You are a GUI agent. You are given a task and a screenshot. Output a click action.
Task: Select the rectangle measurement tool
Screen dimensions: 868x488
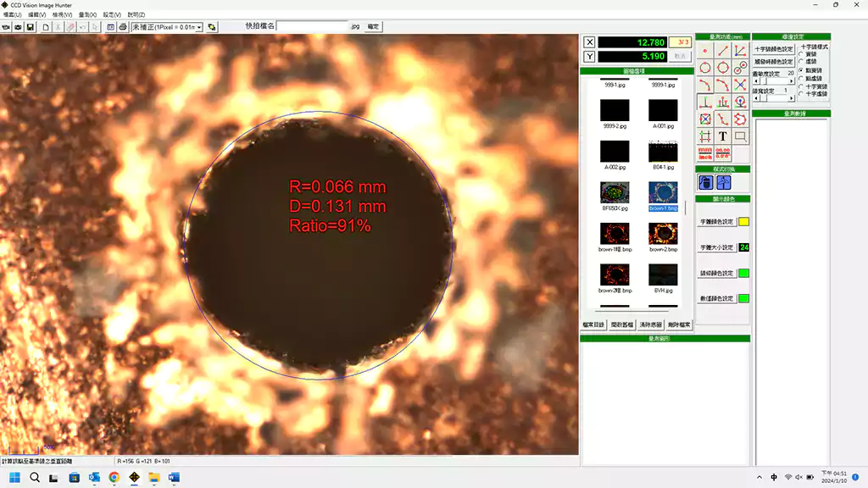coord(740,136)
